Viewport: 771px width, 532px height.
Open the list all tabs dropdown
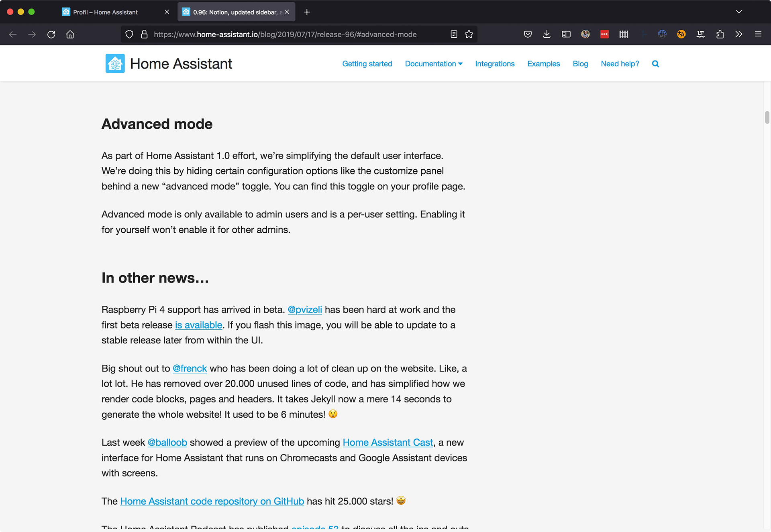[x=738, y=12]
